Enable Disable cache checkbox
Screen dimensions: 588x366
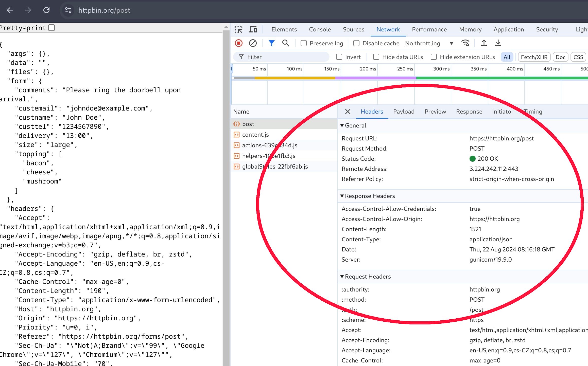coord(356,43)
